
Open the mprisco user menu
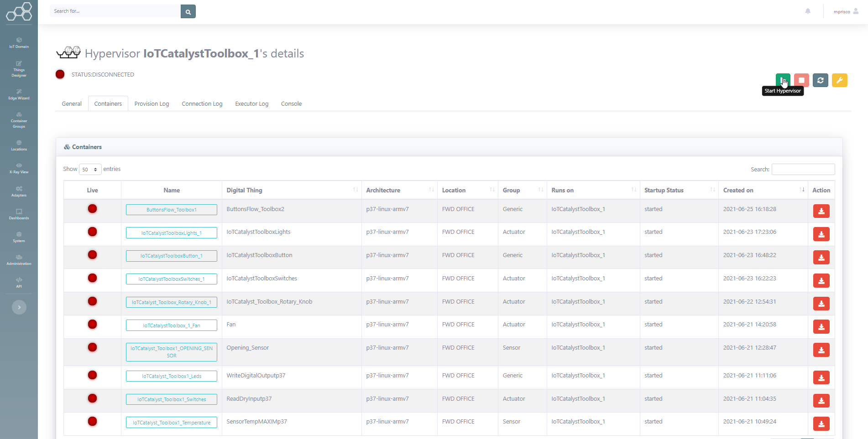pyautogui.click(x=846, y=11)
